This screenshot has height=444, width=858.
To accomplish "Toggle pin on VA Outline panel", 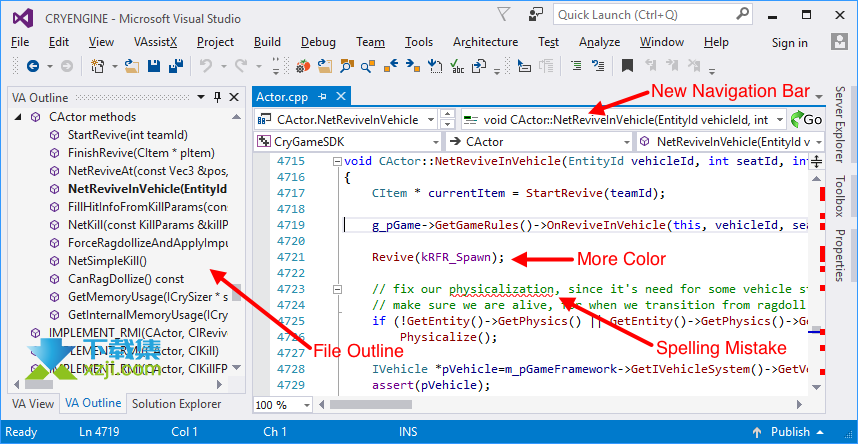I will click(x=217, y=97).
